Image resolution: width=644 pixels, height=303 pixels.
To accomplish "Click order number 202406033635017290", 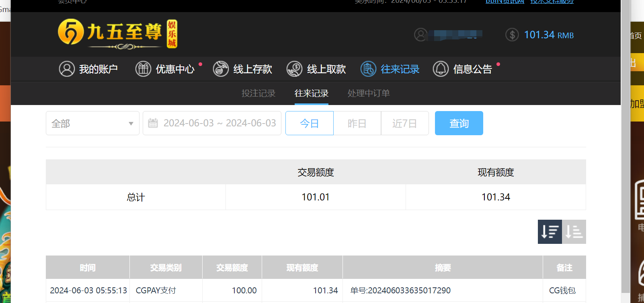I will point(409,291).
